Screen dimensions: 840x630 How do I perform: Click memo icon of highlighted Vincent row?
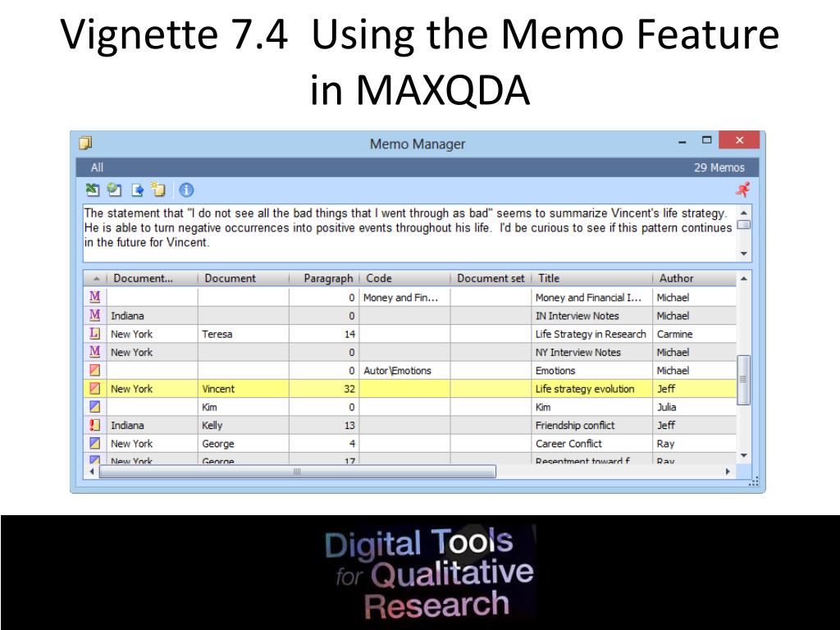click(x=95, y=388)
